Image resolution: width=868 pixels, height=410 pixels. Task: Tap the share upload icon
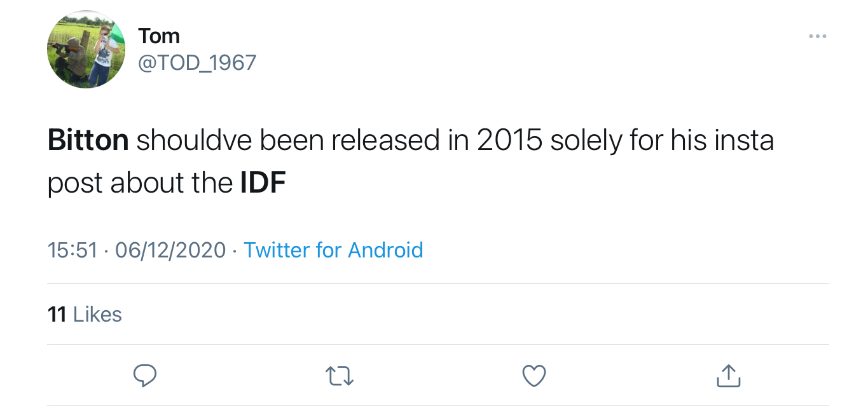tap(729, 376)
